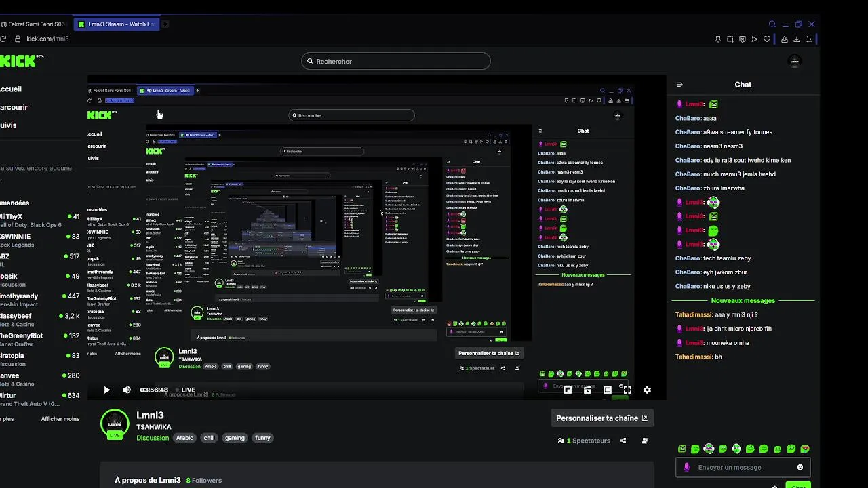Open recommended channel SWINNIIE
This screenshot has width=868, height=488.
coord(40,241)
